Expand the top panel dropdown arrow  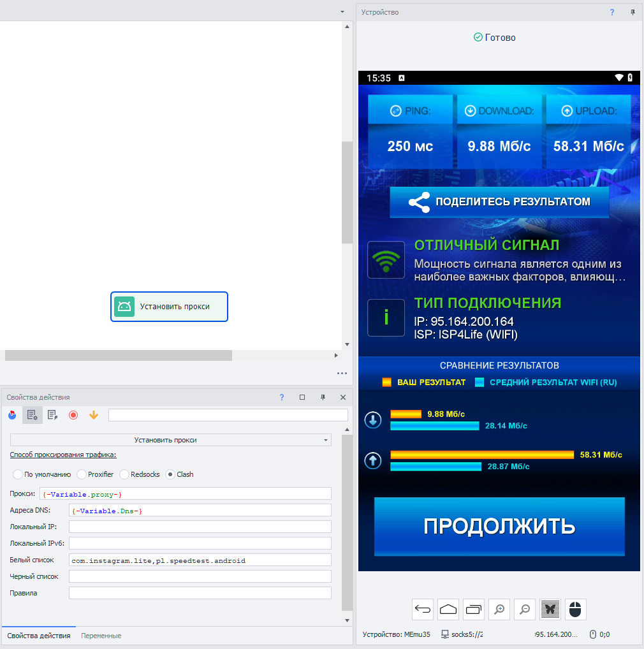(x=342, y=11)
